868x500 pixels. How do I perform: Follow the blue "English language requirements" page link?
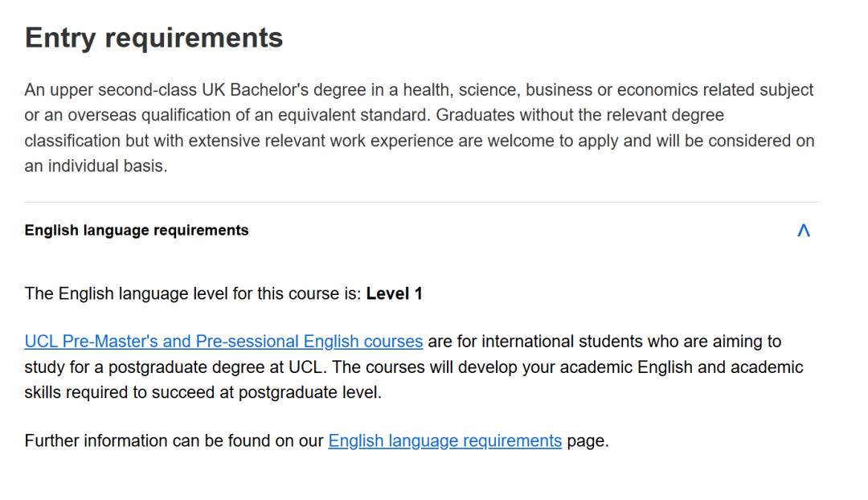pyautogui.click(x=444, y=441)
